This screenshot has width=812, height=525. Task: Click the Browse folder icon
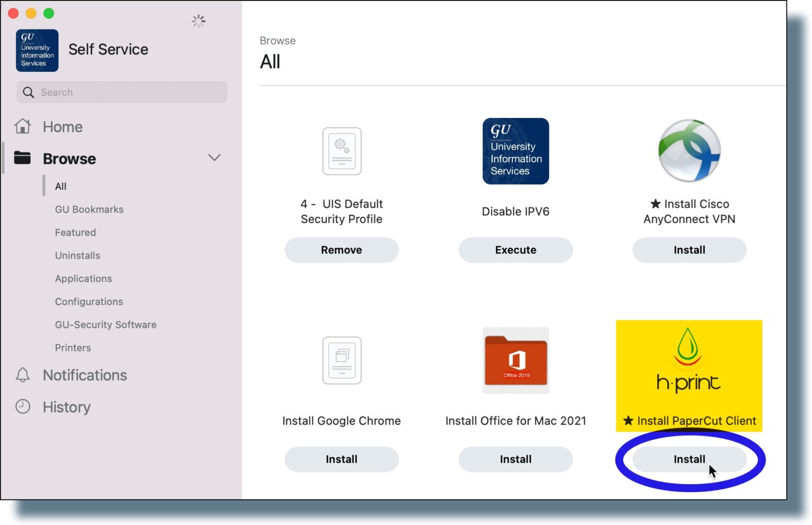coord(23,158)
